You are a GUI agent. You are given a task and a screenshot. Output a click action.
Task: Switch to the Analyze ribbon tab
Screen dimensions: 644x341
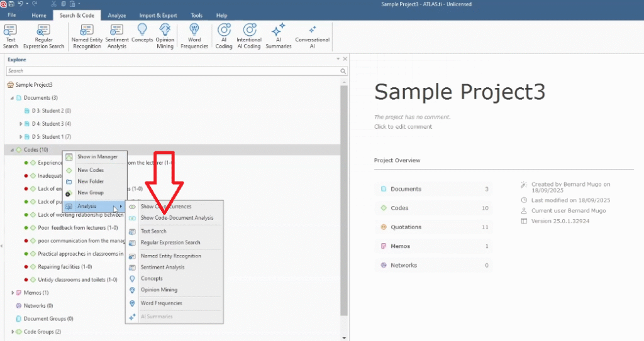click(x=116, y=14)
